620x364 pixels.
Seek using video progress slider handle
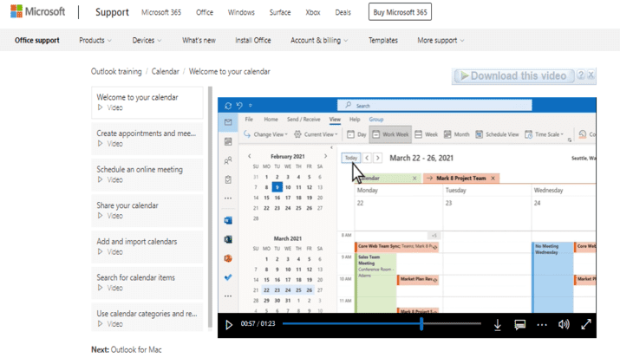[421, 323]
